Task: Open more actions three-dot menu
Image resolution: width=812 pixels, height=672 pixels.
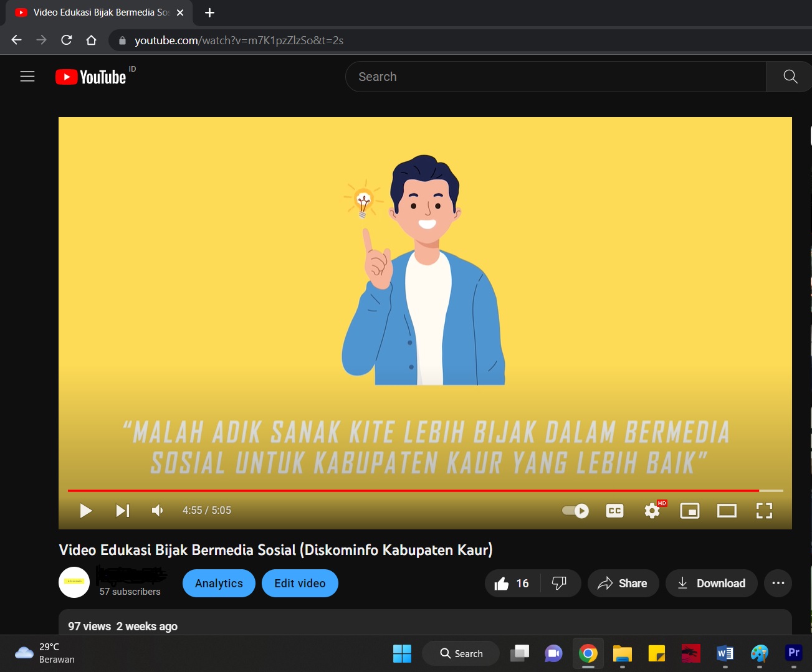Action: point(778,584)
